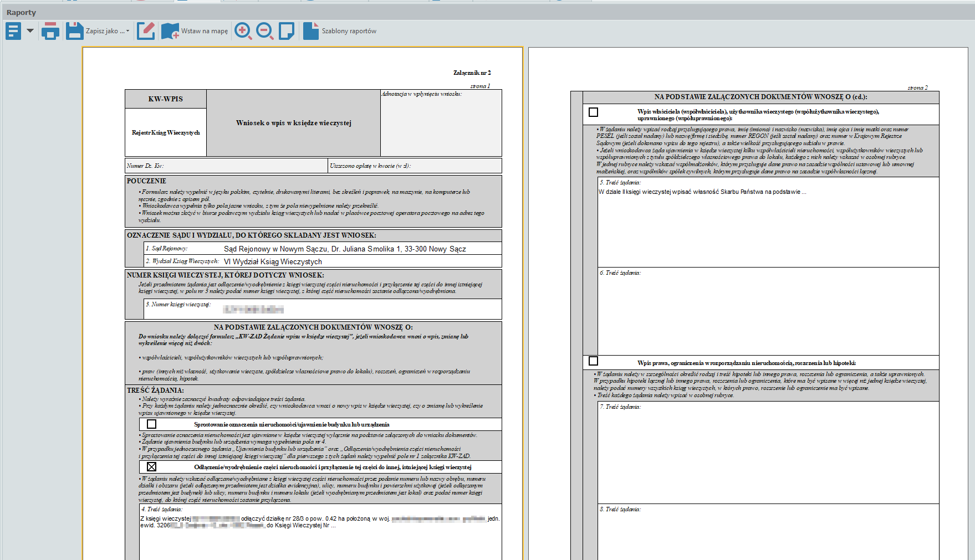Screen dimensions: 975x560
Task: Click the edit report pencil icon
Action: pos(146,31)
